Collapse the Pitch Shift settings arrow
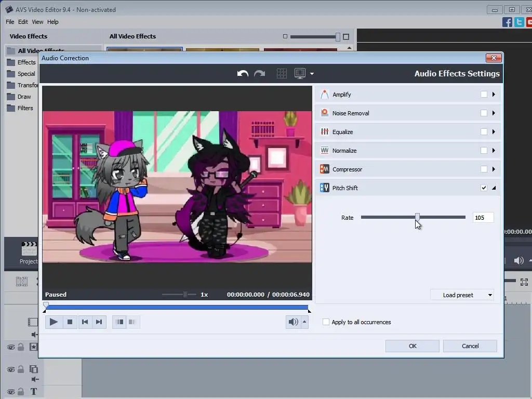 click(x=494, y=188)
